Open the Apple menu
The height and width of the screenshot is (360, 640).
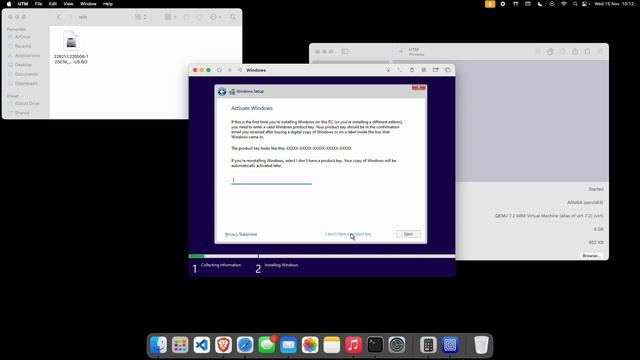9,4
